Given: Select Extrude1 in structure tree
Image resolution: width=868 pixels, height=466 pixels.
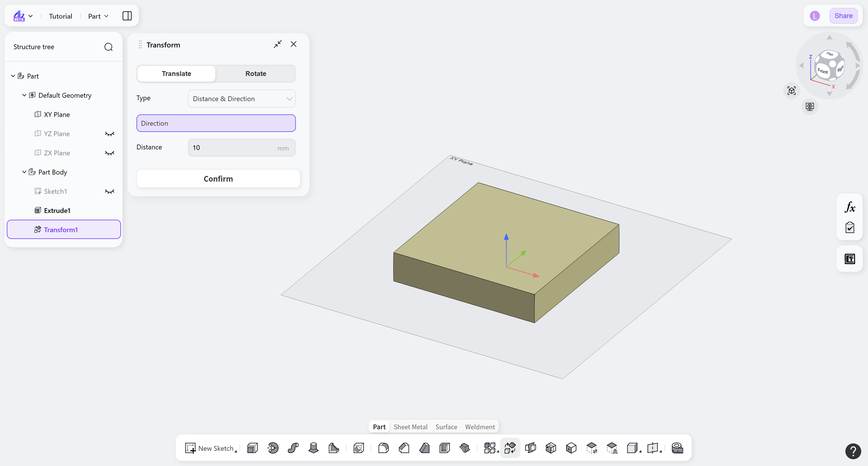Looking at the screenshot, I should [57, 210].
